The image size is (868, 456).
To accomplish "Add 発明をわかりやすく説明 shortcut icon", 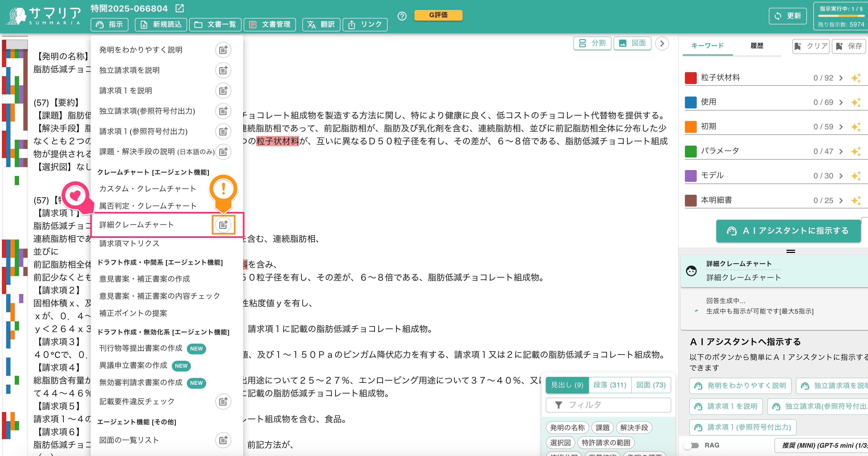I will pos(223,50).
